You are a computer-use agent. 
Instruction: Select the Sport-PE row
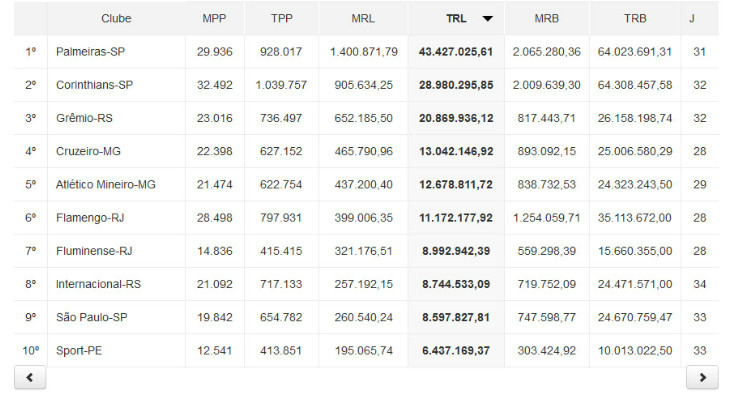tap(81, 350)
